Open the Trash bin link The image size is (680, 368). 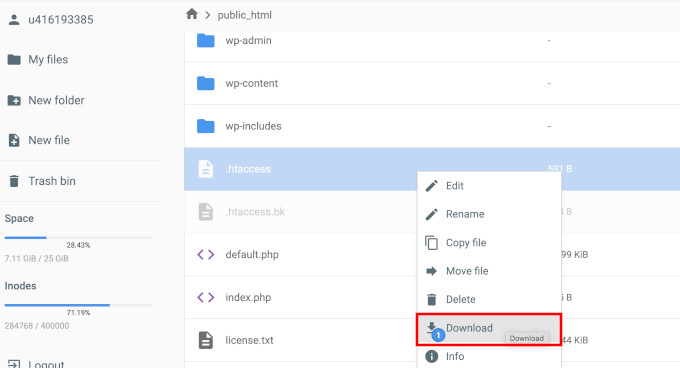click(x=52, y=181)
